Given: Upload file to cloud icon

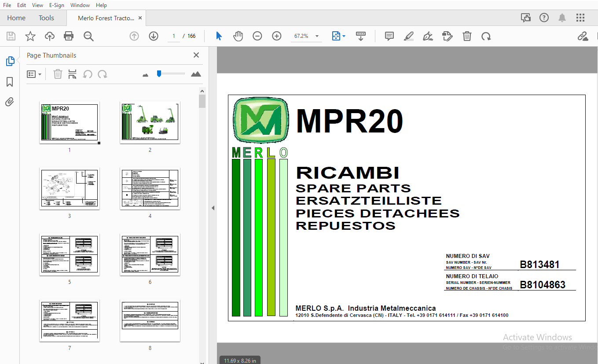Looking at the screenshot, I should tap(50, 36).
